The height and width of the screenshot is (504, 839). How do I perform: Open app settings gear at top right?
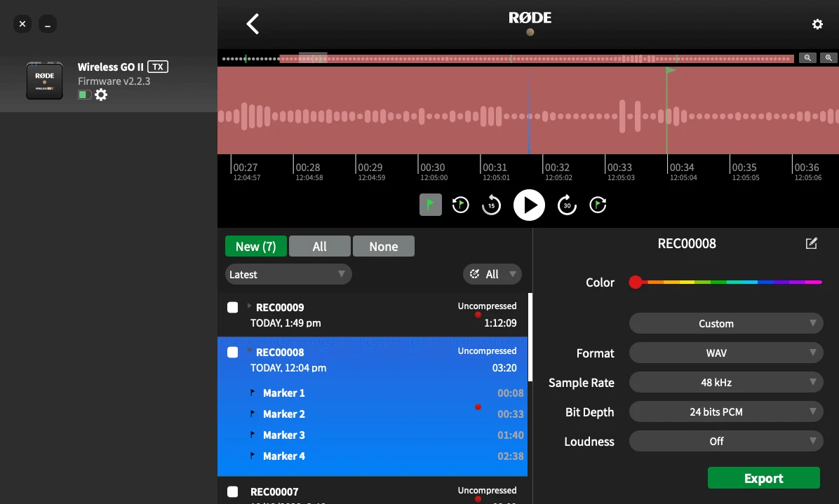(x=817, y=24)
